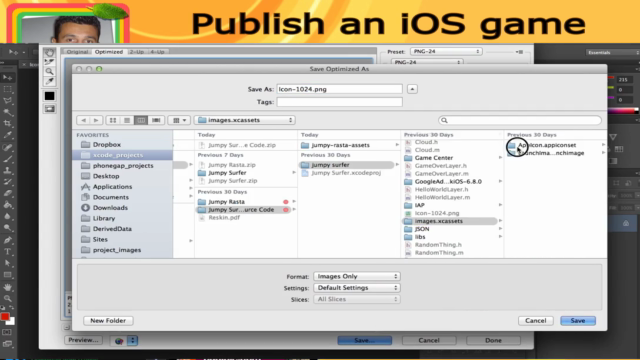This screenshot has width=640, height=360.
Task: Select the Crop tool
Action: (x=7, y=123)
